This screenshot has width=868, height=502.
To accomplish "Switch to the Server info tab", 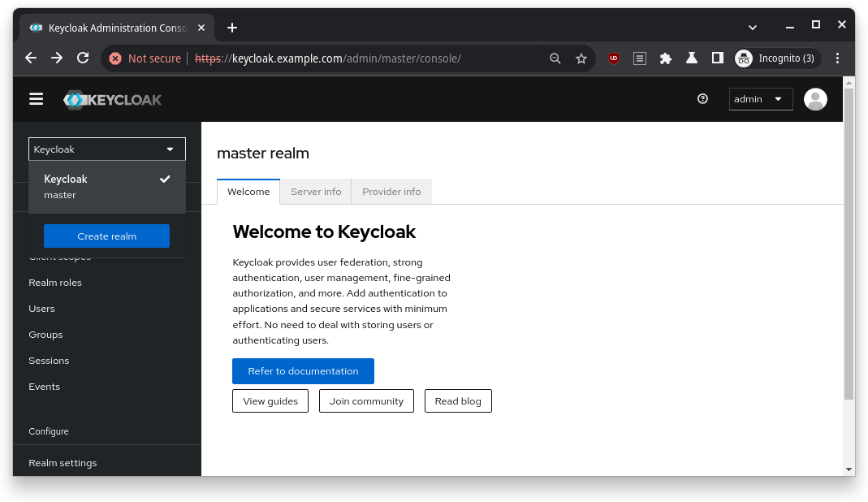I will pos(316,192).
